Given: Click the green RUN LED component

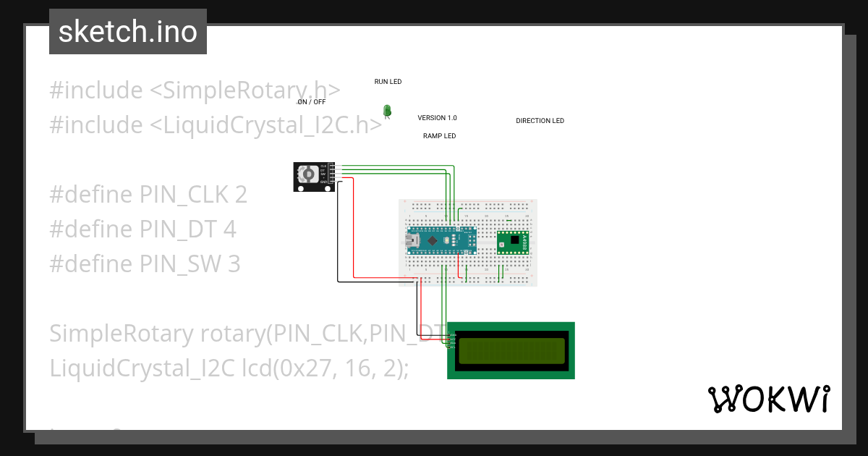Looking at the screenshot, I should coord(387,110).
